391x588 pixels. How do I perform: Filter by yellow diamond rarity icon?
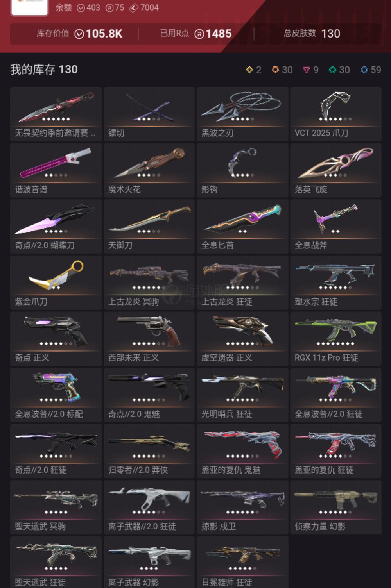[x=249, y=70]
